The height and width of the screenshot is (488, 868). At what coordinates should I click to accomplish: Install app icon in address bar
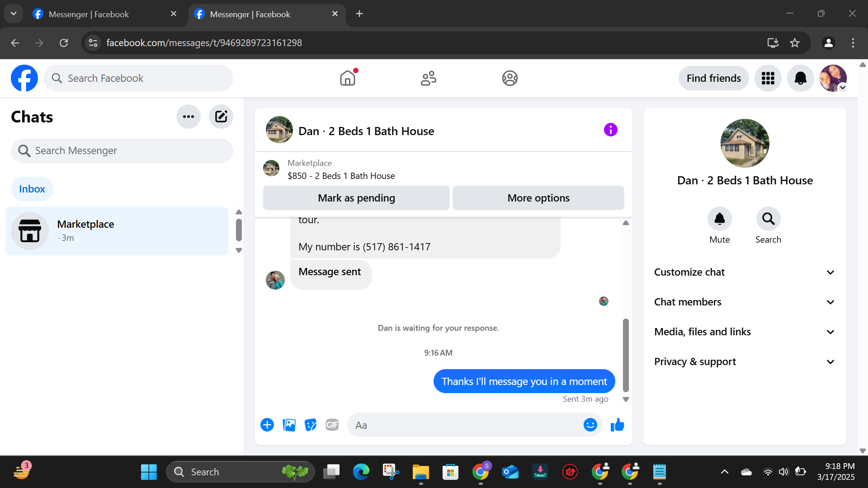[x=773, y=43]
